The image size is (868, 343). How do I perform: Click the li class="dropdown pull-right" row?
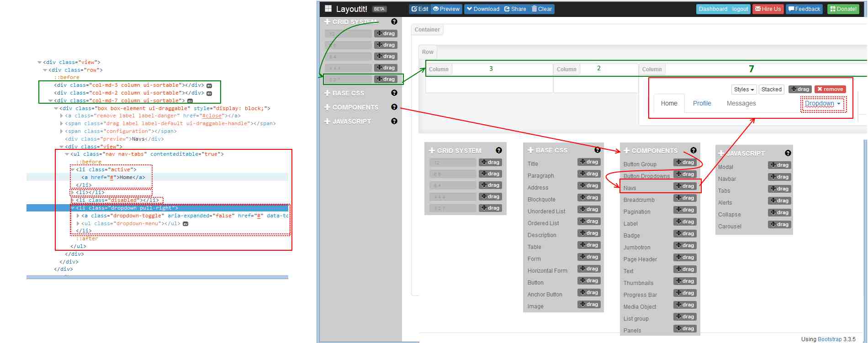coord(157,208)
